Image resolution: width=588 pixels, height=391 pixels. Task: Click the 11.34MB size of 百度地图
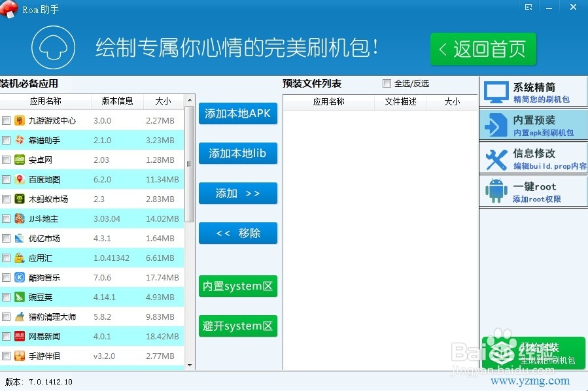point(162,180)
